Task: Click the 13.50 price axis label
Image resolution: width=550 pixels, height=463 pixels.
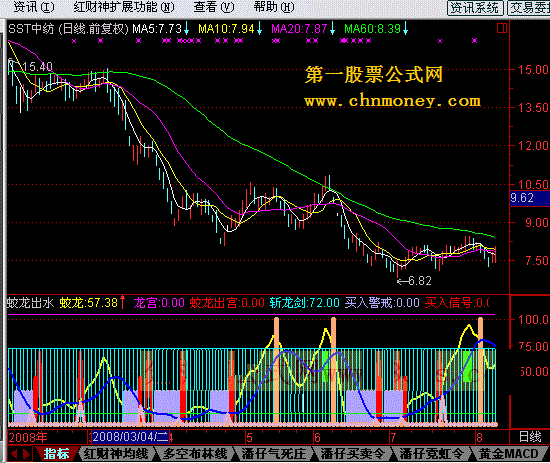Action: [533, 107]
